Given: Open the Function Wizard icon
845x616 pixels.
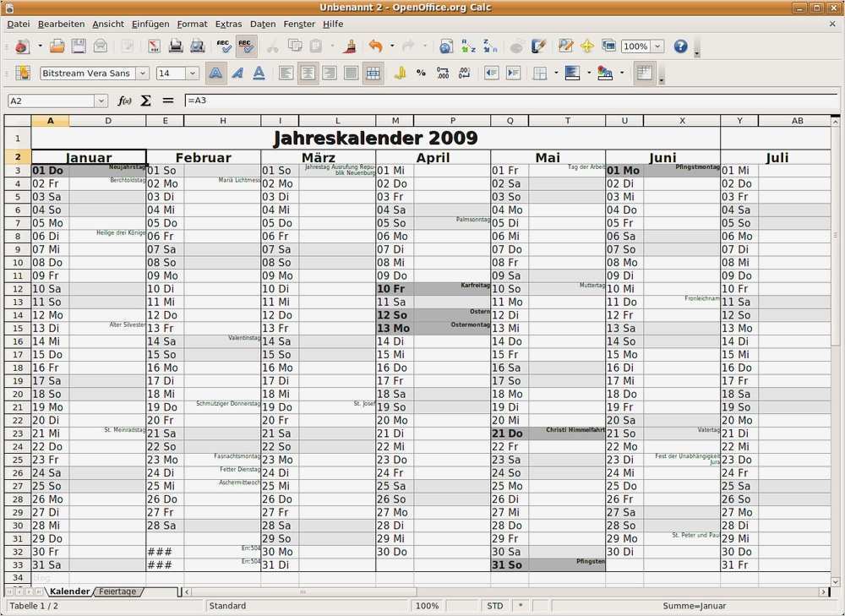Looking at the screenshot, I should [125, 101].
